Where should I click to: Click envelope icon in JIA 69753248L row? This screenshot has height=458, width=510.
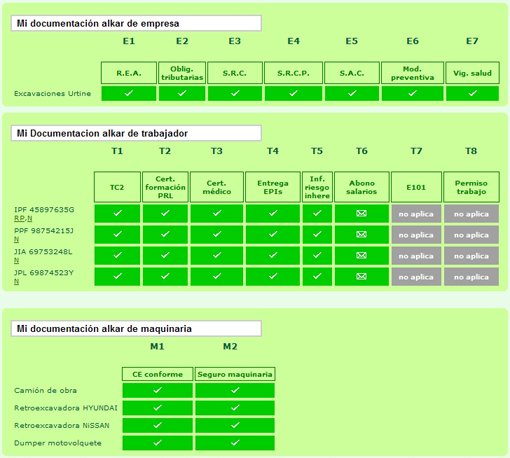(361, 255)
